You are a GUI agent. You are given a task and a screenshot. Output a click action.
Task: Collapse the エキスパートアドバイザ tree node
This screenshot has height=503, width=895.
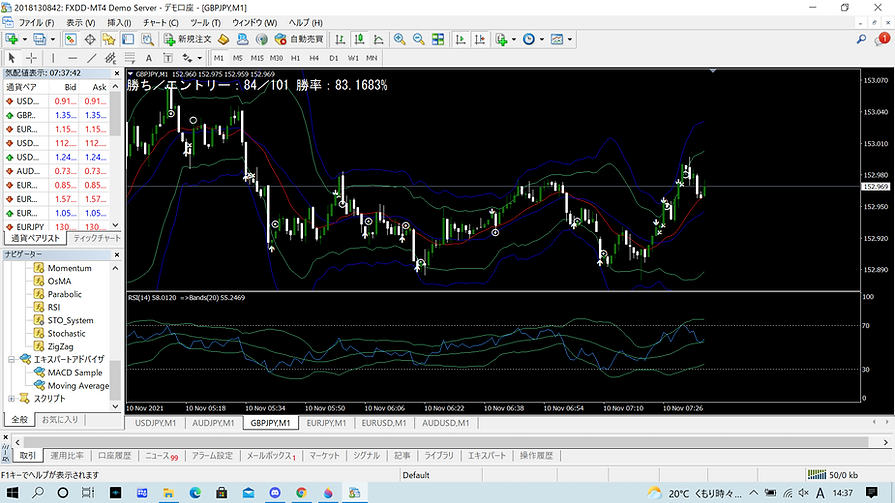(11, 359)
